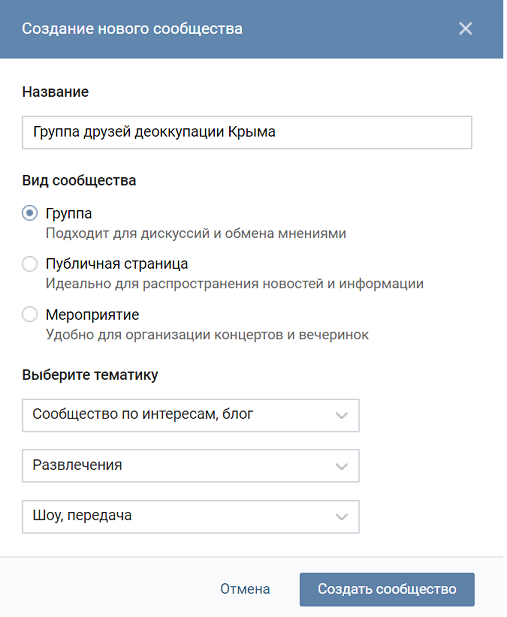Click the Создать сообщество button
This screenshot has width=507, height=617.
[387, 589]
